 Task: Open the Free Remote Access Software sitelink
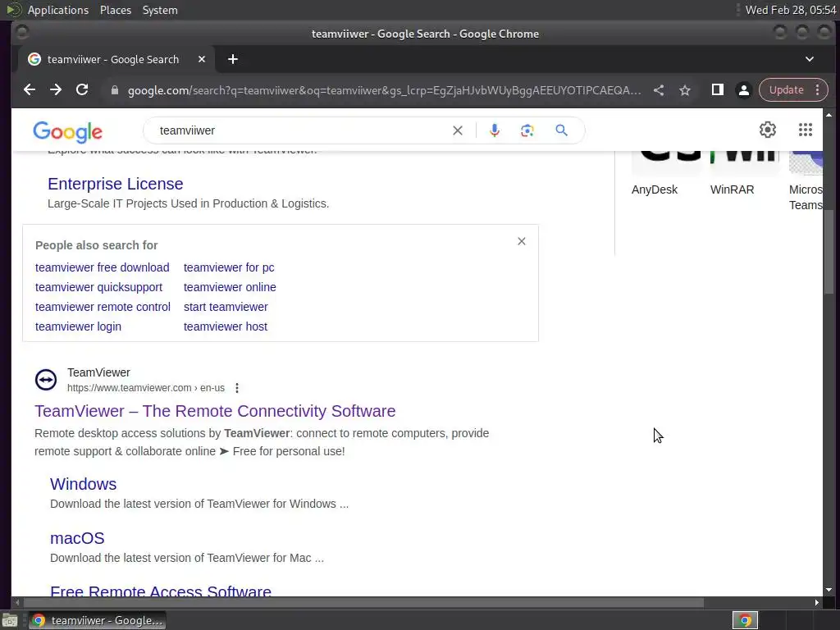point(161,591)
